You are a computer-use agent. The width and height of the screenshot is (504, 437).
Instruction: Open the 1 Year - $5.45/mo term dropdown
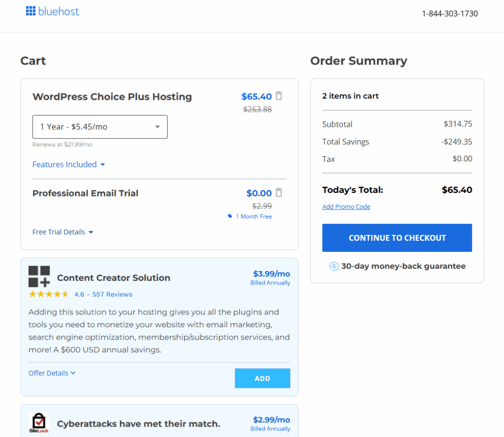click(100, 126)
